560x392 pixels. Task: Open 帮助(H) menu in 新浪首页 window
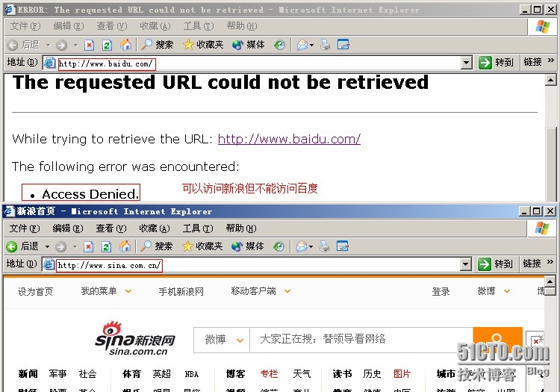click(241, 228)
